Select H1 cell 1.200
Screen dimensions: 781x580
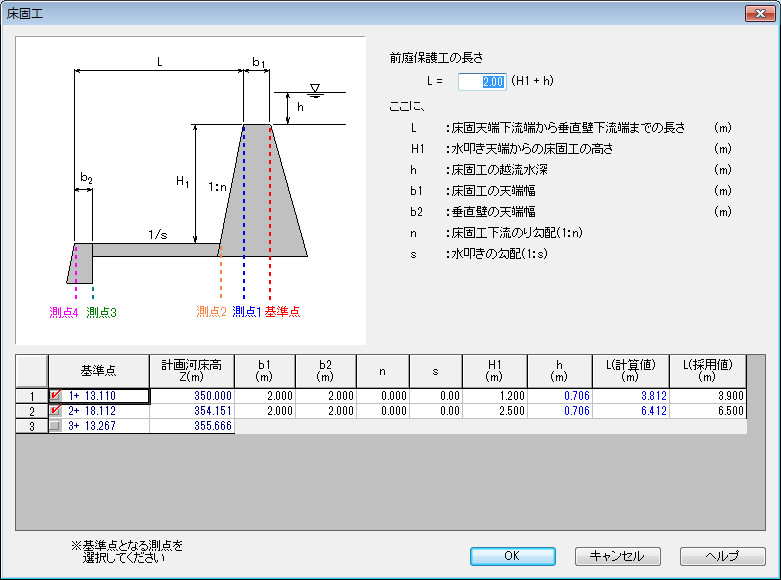coord(495,396)
